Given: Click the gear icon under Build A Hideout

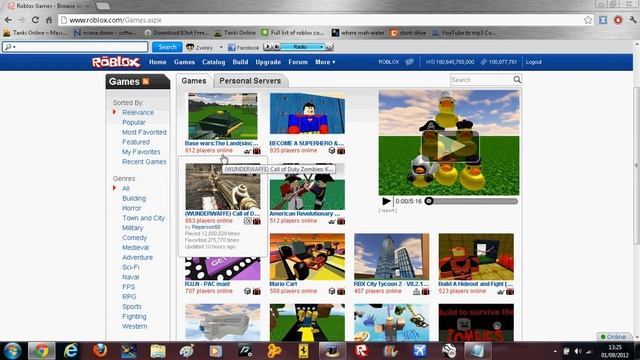Looking at the screenshot, I should coord(510,291).
